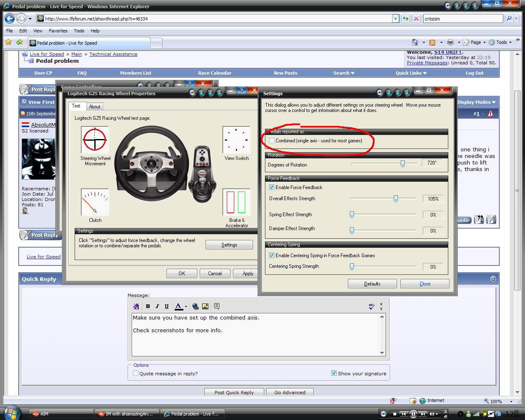Image resolution: width=525 pixels, height=420 pixels.
Task: Click the spell check ABC icon
Action: tap(372, 306)
